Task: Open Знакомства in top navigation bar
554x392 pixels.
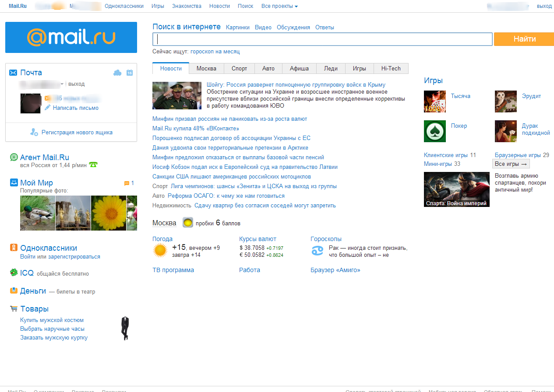Action: 187,6
